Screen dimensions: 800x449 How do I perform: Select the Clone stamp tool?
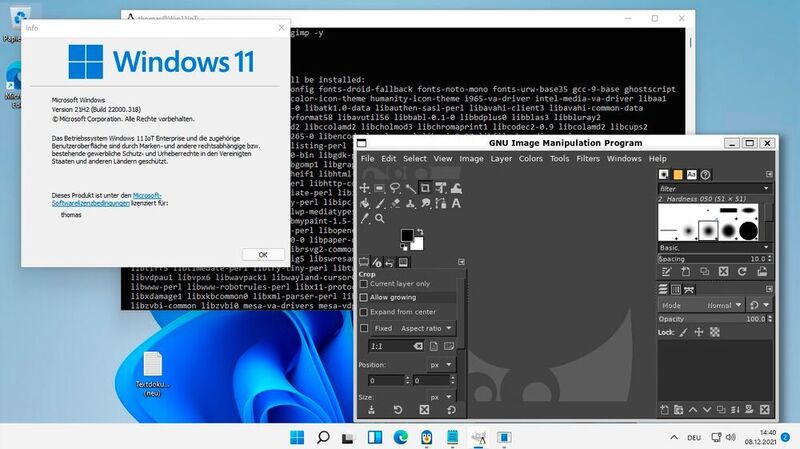pyautogui.click(x=410, y=204)
